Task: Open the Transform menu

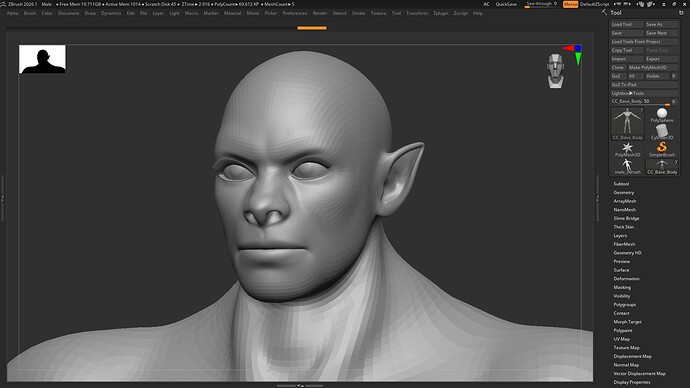Action: pyautogui.click(x=417, y=13)
